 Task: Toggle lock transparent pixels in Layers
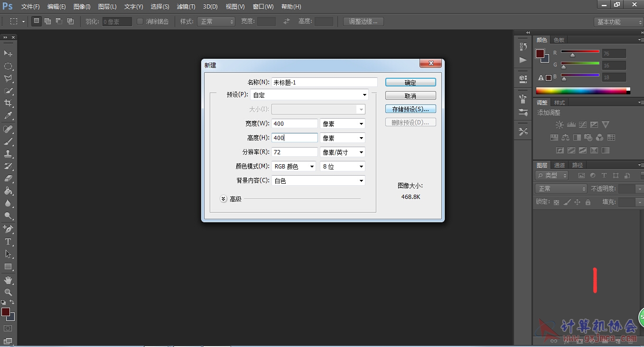(x=556, y=202)
